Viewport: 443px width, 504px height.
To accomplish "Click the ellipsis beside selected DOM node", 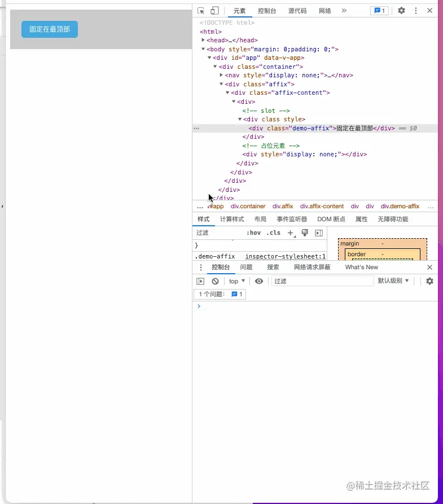I will point(196,128).
